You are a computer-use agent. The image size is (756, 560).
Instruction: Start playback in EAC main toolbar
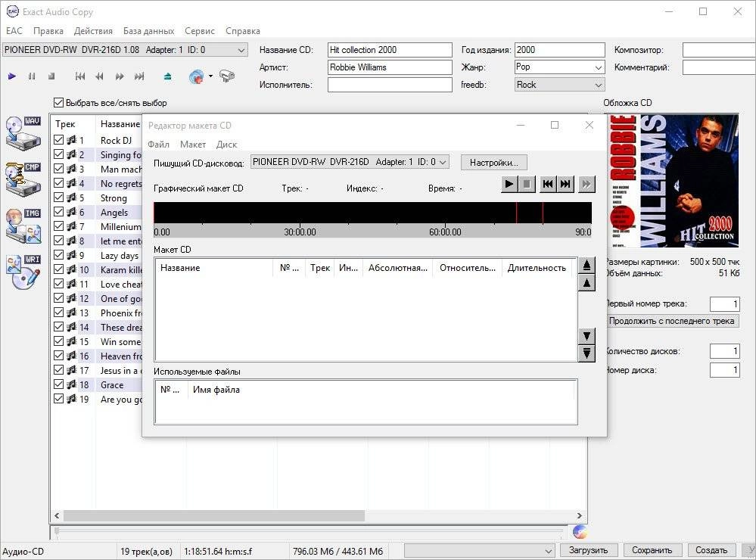pos(12,76)
